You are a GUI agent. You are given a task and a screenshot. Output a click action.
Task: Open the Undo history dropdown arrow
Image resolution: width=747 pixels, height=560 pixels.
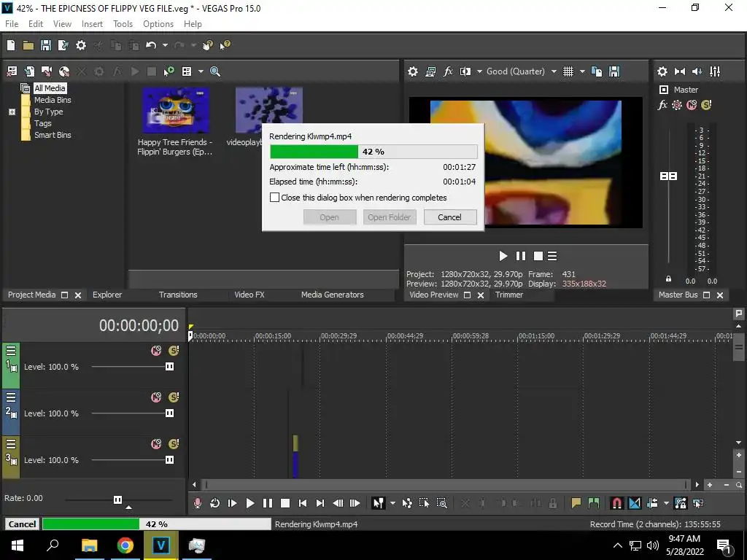(165, 45)
